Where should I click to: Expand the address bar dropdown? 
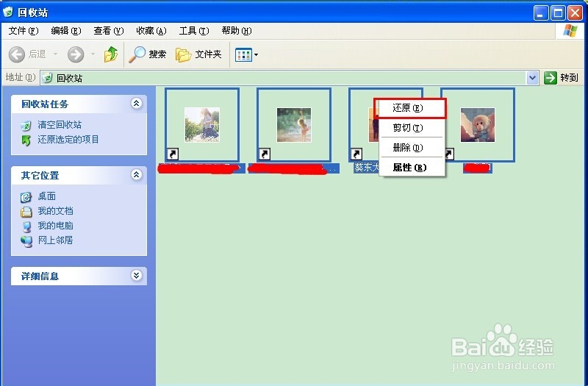point(532,78)
